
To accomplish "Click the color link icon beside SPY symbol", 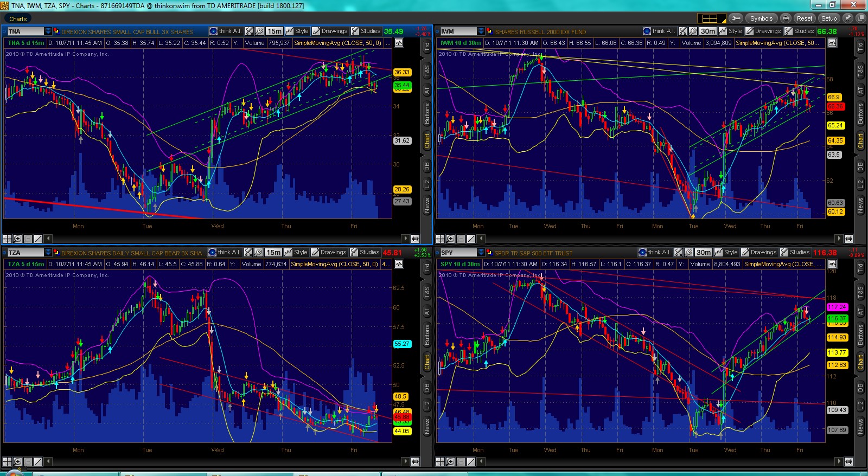I will coord(489,253).
